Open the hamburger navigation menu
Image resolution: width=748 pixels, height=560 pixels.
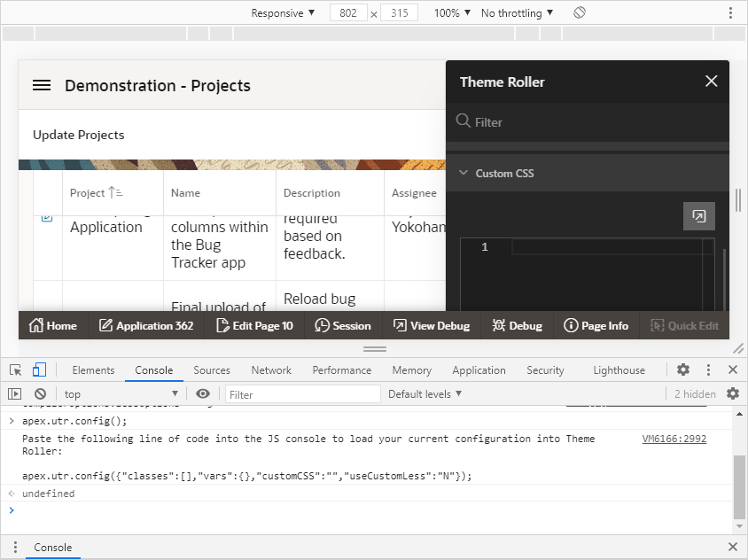42,85
